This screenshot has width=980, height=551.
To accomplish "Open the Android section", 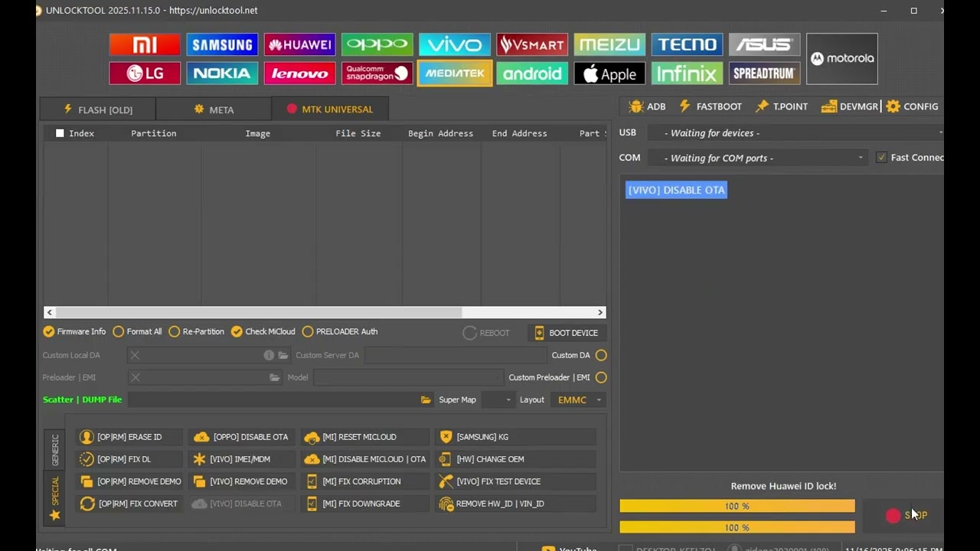I will [x=532, y=73].
